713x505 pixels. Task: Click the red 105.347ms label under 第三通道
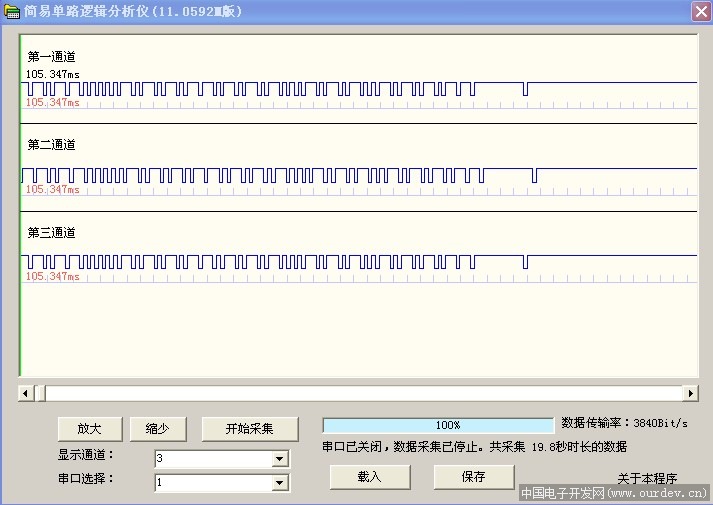point(53,276)
